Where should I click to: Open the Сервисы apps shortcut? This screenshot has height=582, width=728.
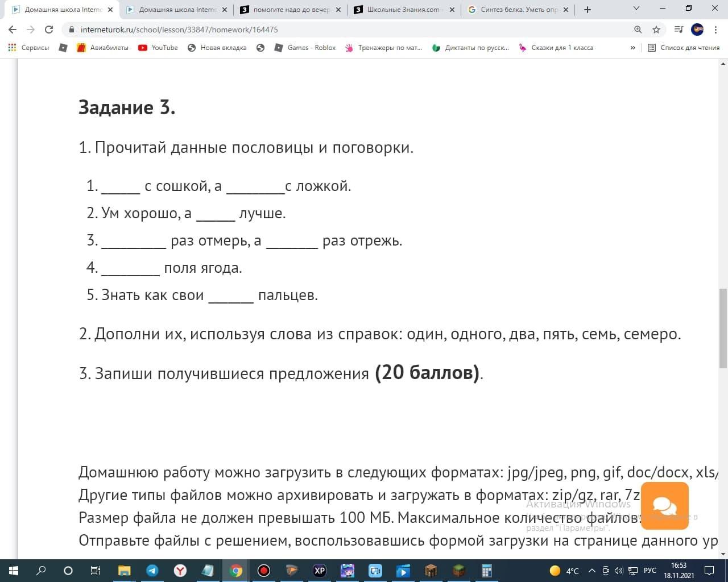coord(28,48)
